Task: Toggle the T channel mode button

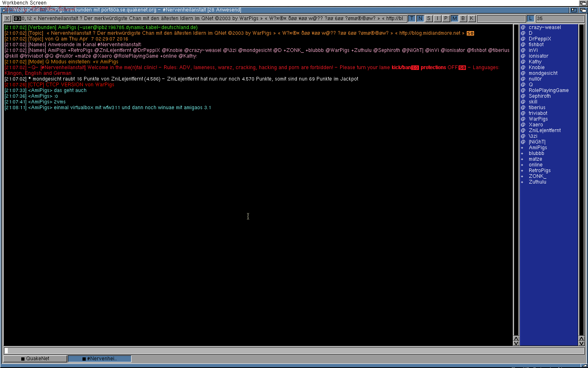Action: pyautogui.click(x=412, y=18)
